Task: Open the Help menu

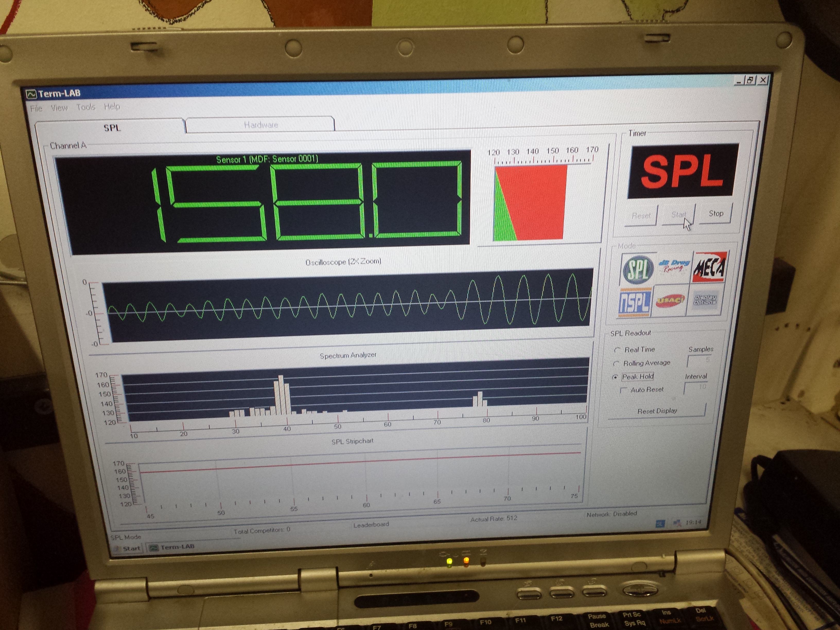Action: coord(112,107)
